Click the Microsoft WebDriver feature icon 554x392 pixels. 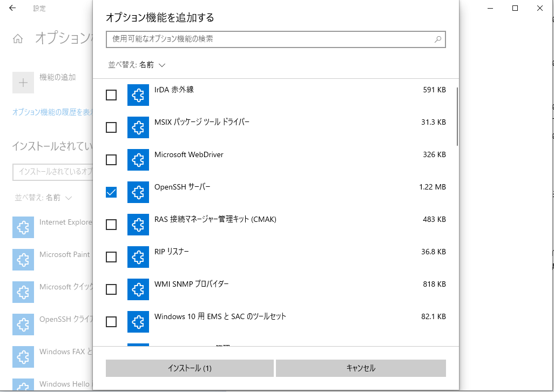click(x=138, y=160)
